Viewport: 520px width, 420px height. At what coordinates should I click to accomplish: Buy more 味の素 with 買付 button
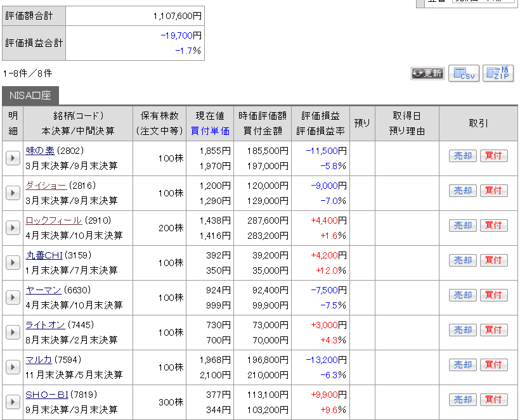(494, 156)
